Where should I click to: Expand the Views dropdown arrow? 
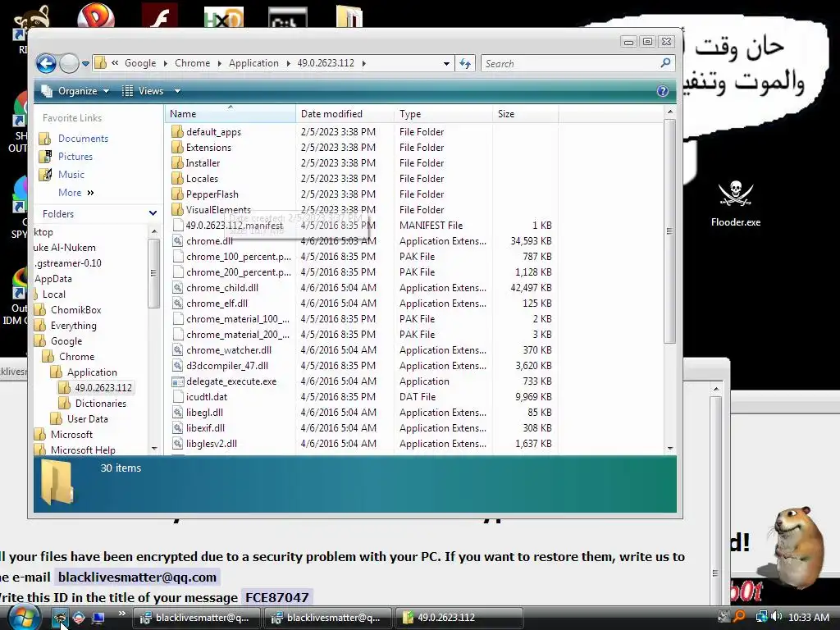(177, 91)
